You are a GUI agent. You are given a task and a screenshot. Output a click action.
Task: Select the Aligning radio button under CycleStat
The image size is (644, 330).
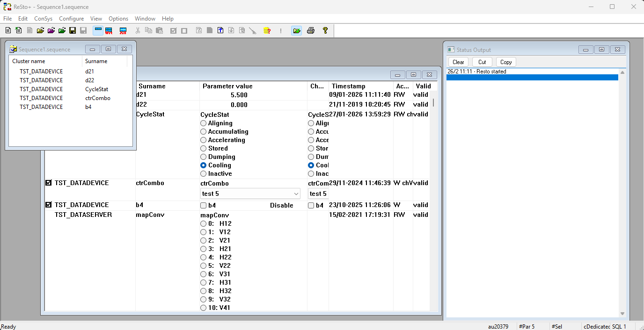click(204, 123)
